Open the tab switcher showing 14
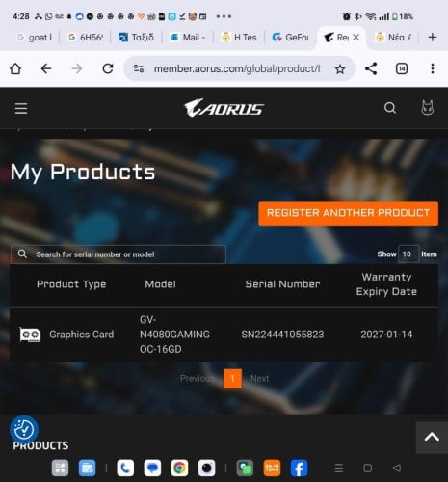The width and height of the screenshot is (448, 482). coord(402,68)
